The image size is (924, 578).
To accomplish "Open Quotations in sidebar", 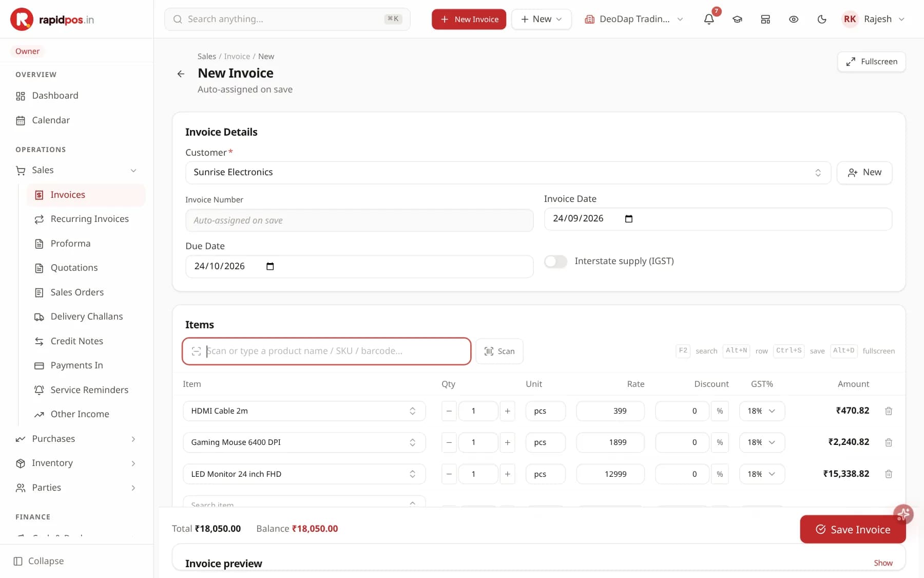I will point(86,268).
